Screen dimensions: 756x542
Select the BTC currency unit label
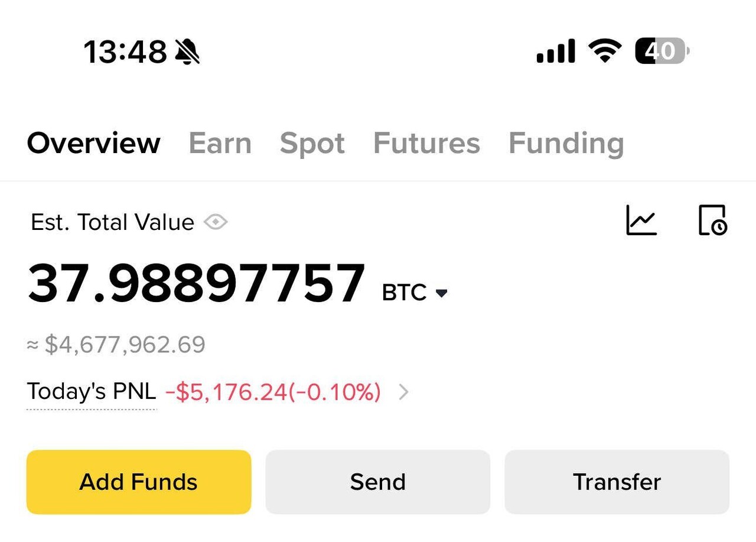click(404, 293)
